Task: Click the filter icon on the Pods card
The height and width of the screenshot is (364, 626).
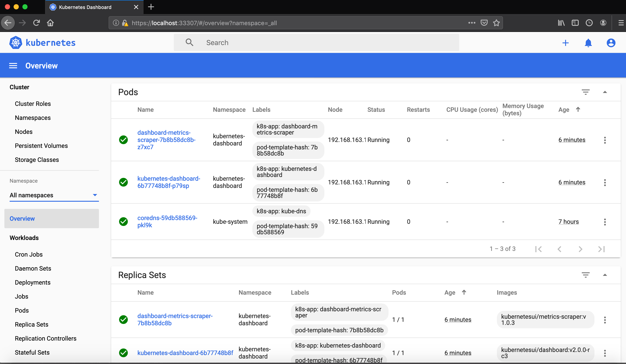Action: coord(586,92)
